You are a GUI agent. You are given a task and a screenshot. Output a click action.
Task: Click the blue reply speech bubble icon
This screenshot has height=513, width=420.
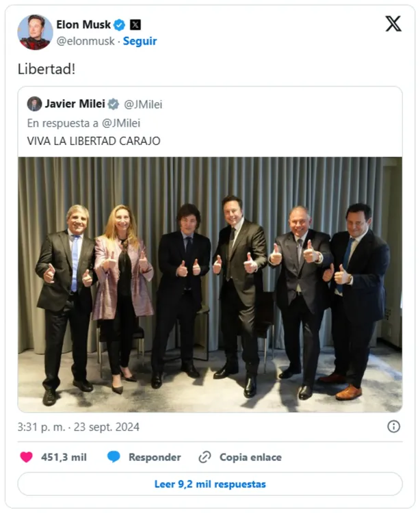point(114,457)
